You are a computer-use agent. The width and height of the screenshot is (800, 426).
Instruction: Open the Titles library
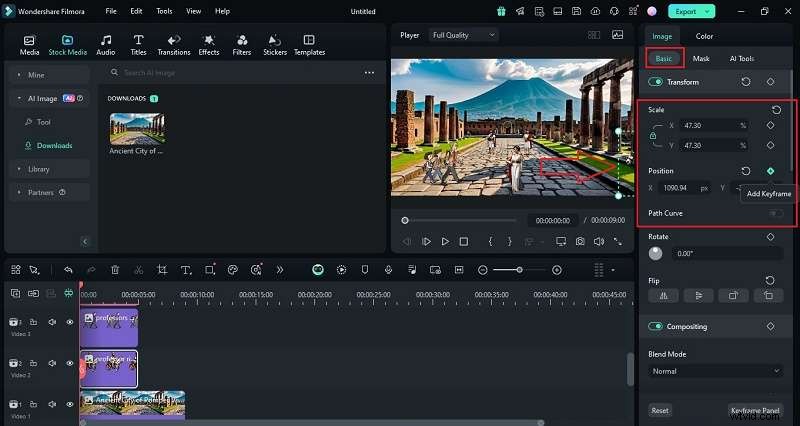coord(138,45)
